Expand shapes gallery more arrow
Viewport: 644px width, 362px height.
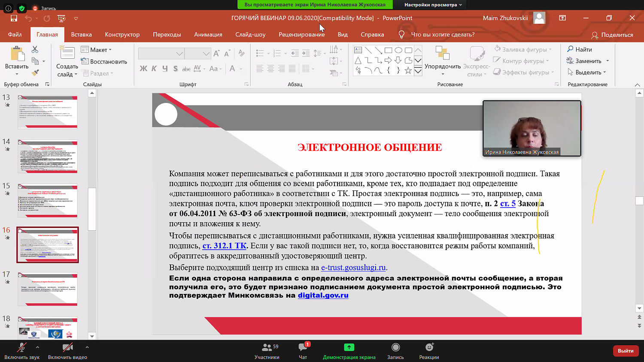pos(418,71)
